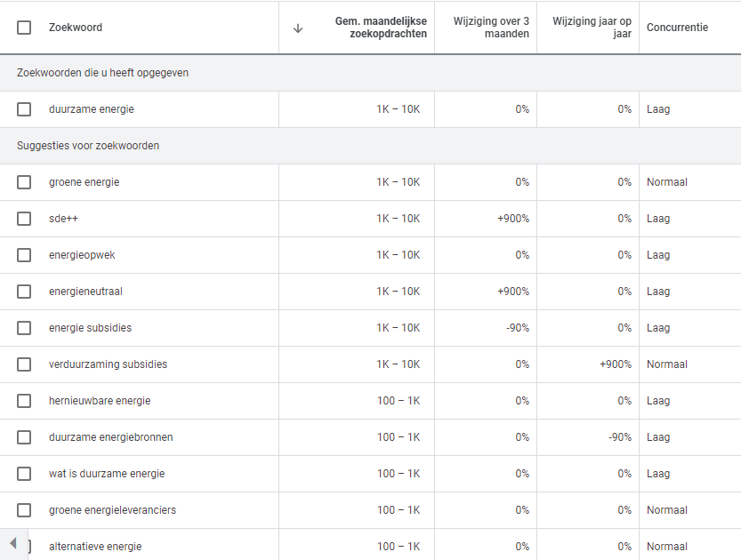Viewport: 741px width, 560px height.
Task: Select the 'groene energie' checkbox
Action: click(24, 182)
